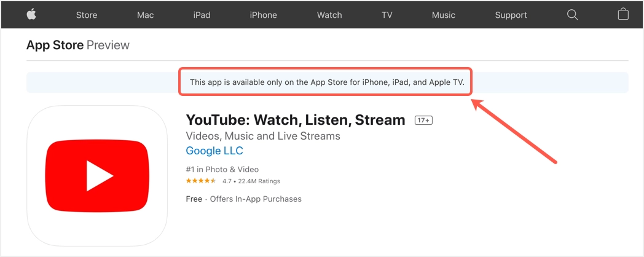Go to the iPad menu item
Screen dimensions: 644x257
(202, 15)
